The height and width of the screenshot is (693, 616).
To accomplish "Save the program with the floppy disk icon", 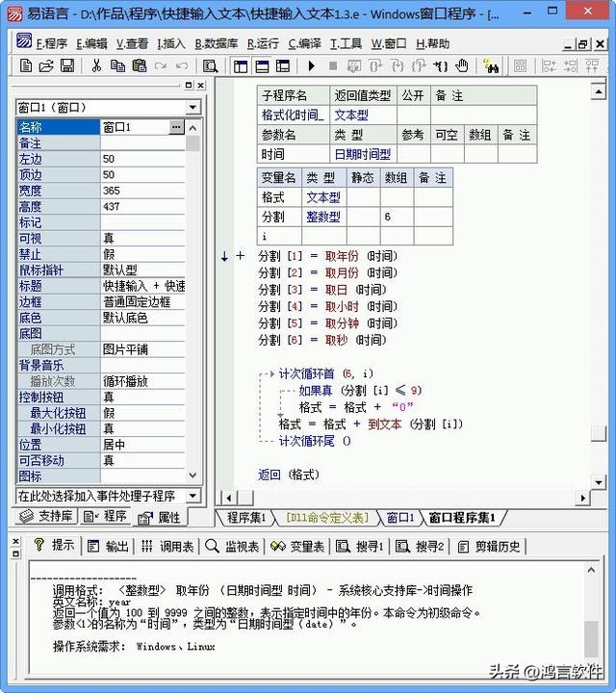I will tap(67, 65).
